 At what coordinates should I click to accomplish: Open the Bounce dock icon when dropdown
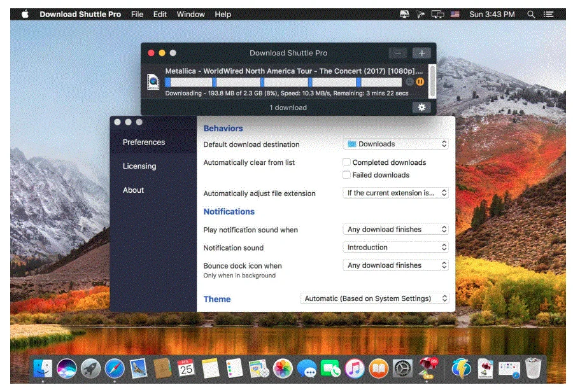396,265
